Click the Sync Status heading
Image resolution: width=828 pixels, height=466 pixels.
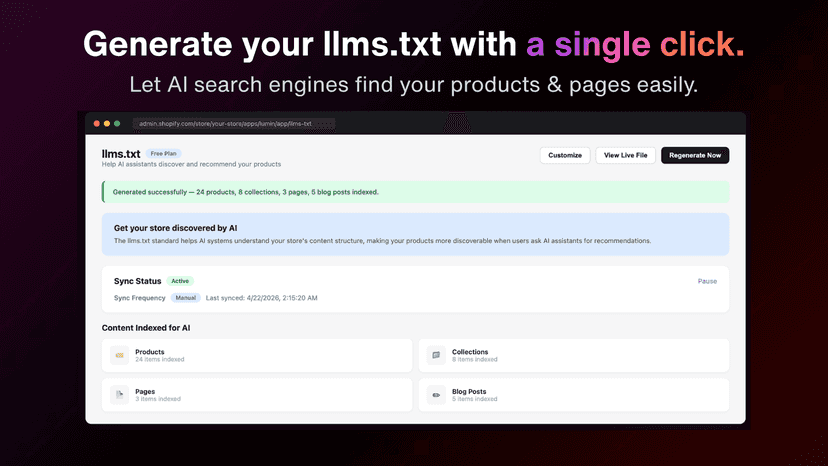(x=137, y=281)
